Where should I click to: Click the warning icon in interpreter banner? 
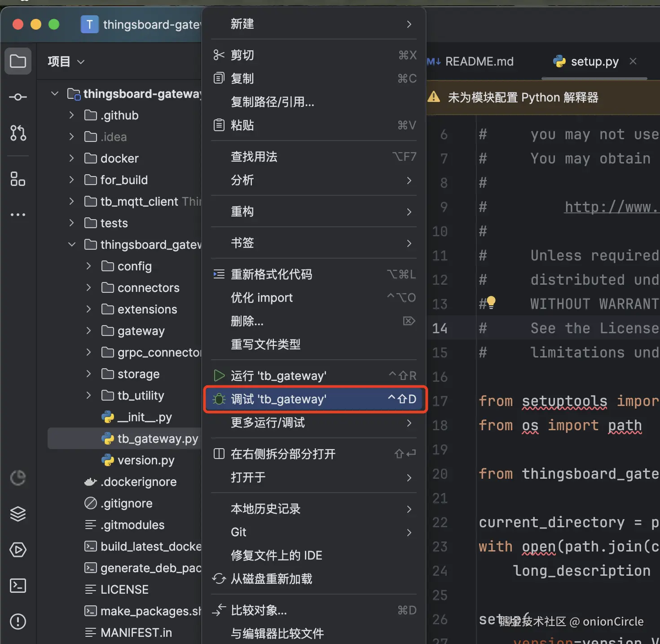point(434,97)
